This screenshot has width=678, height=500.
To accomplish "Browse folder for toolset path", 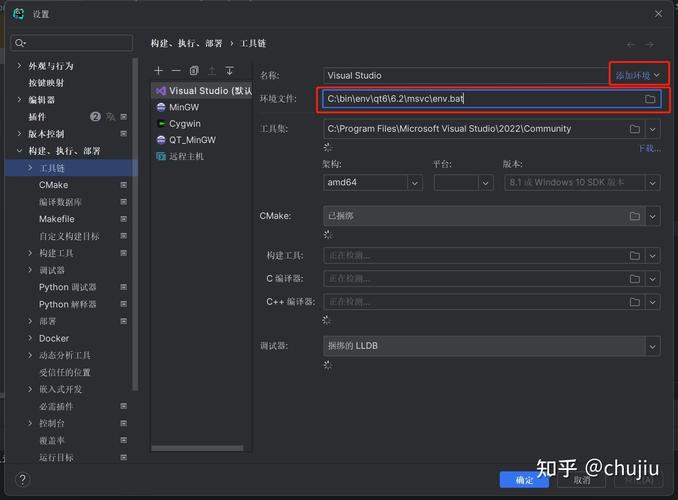I will tap(634, 129).
